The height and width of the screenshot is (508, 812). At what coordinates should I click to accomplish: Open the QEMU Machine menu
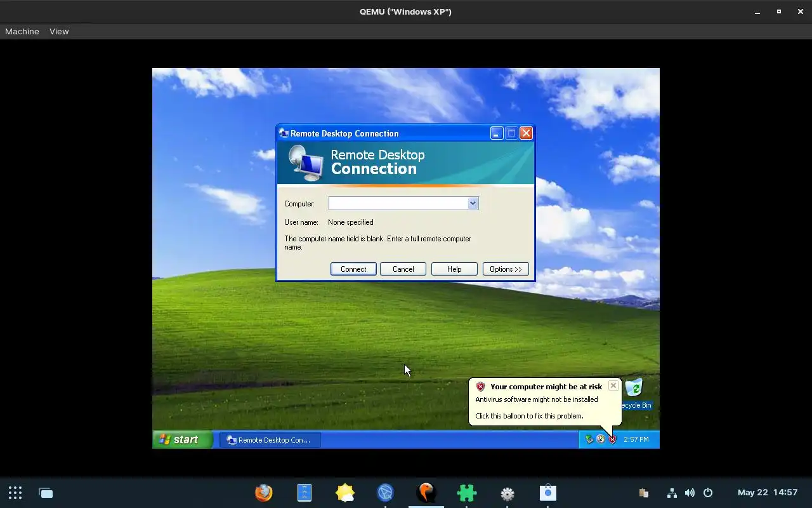[22, 31]
